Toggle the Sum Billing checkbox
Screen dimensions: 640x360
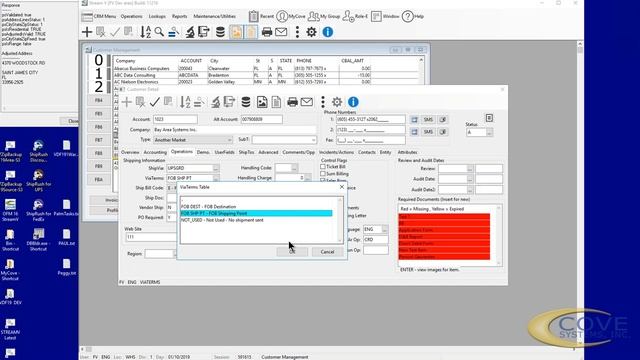pos(323,174)
